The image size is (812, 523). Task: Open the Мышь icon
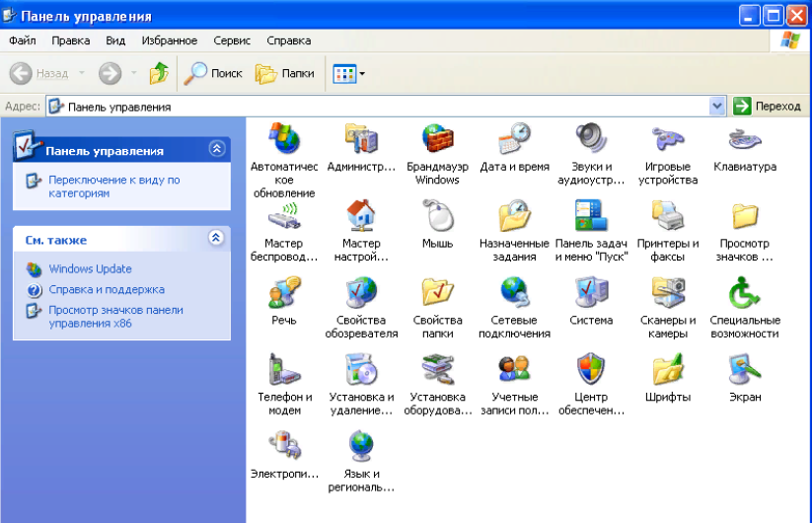(438, 215)
